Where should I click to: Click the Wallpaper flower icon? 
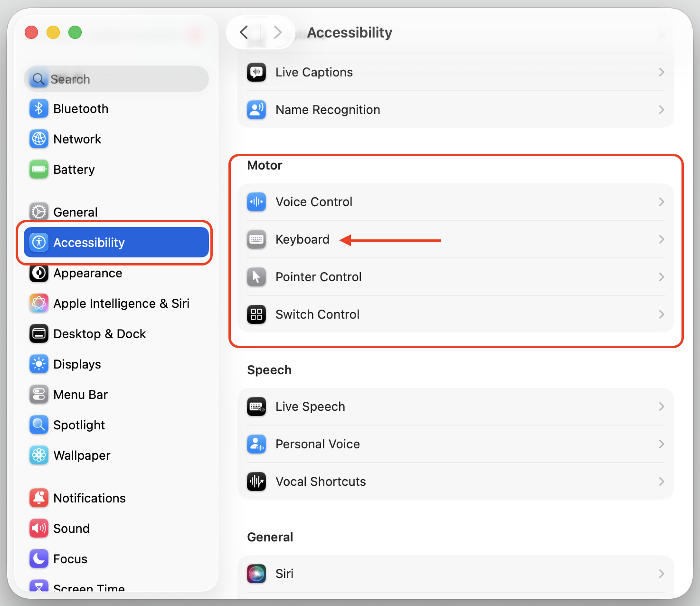(39, 455)
